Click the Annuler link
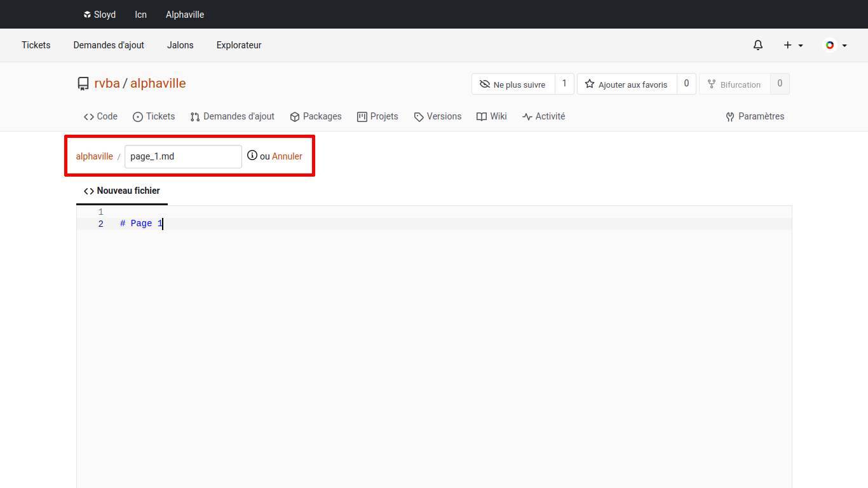This screenshot has width=868, height=488. point(287,156)
